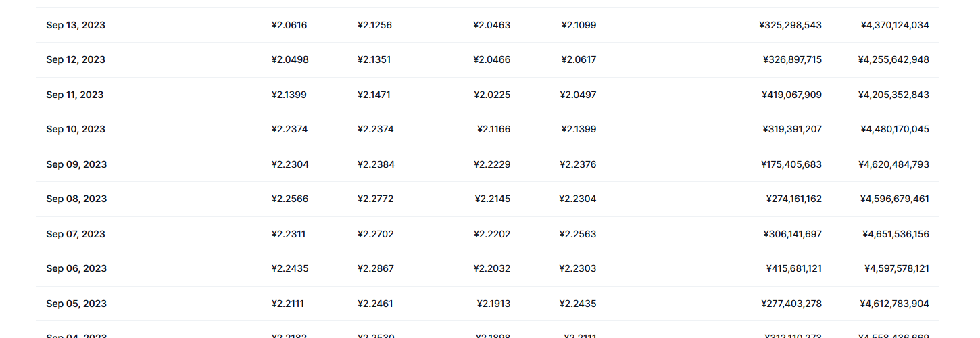Select the Sep 11, 2023 date entry
The image size is (980, 338).
tap(75, 95)
